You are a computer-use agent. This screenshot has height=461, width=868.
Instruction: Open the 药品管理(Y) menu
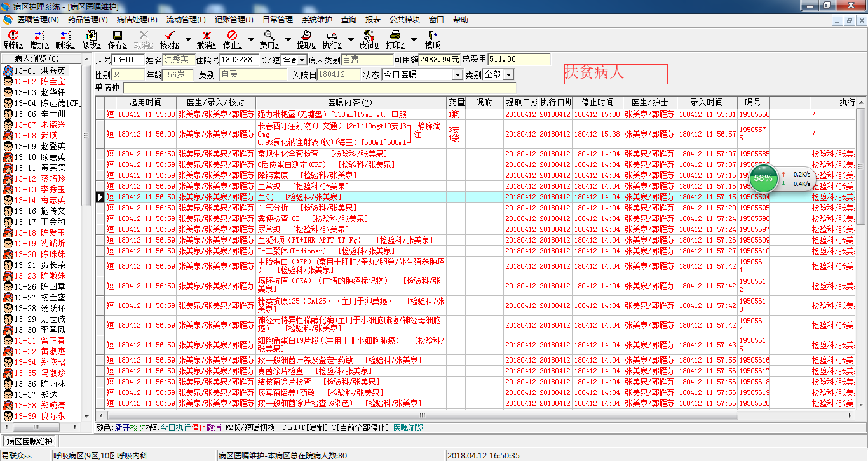point(88,20)
